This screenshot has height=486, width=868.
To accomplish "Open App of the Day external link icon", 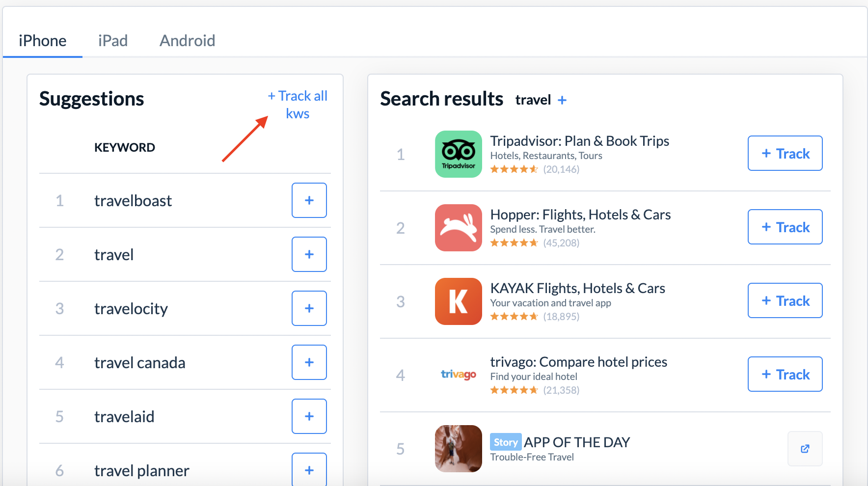I will tap(805, 449).
